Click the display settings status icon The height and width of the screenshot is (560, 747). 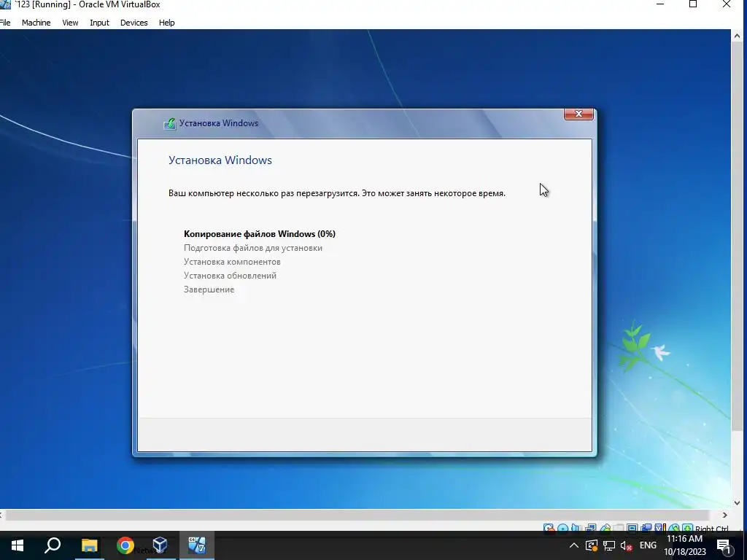[x=632, y=528]
